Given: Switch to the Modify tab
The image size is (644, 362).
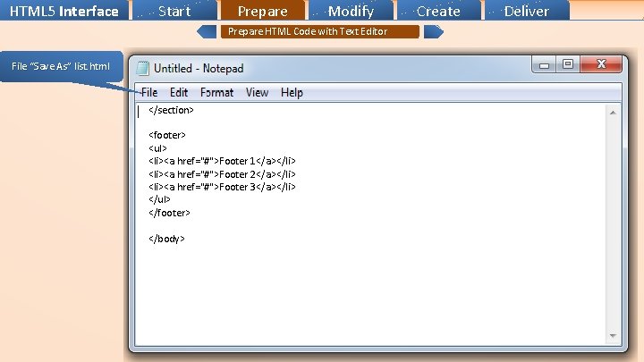Looking at the screenshot, I should coord(351,10).
